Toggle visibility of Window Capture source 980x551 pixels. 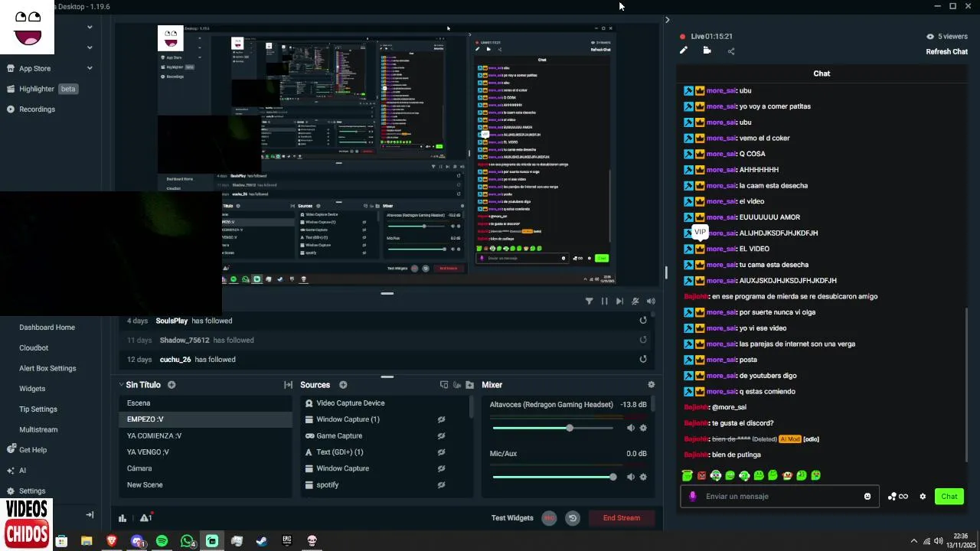(441, 468)
